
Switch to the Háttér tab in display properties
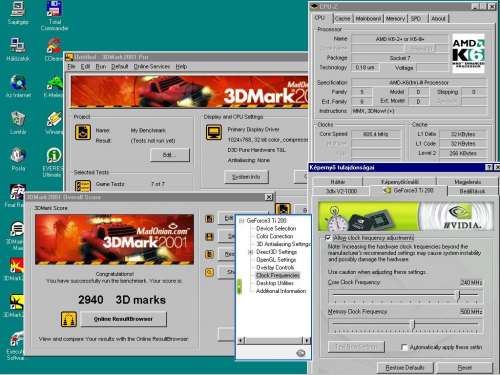tap(338, 182)
